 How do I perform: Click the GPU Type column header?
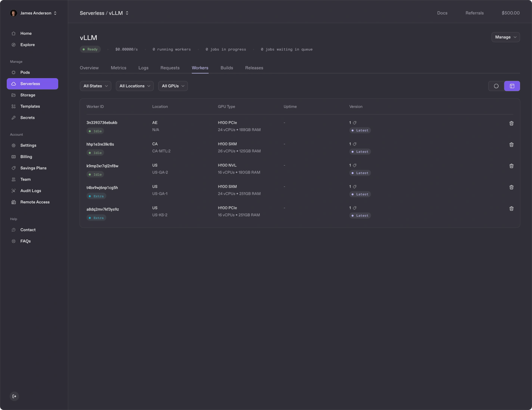point(227,107)
